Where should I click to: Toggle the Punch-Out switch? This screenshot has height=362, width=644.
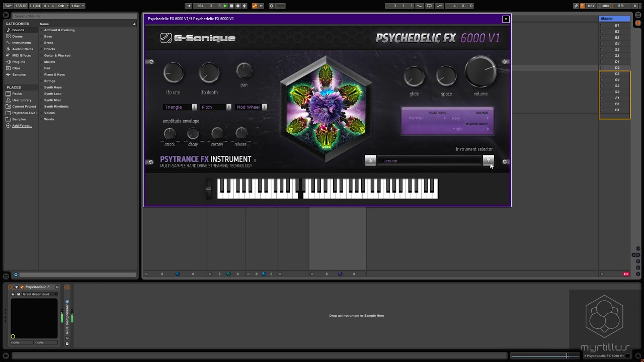point(439,6)
